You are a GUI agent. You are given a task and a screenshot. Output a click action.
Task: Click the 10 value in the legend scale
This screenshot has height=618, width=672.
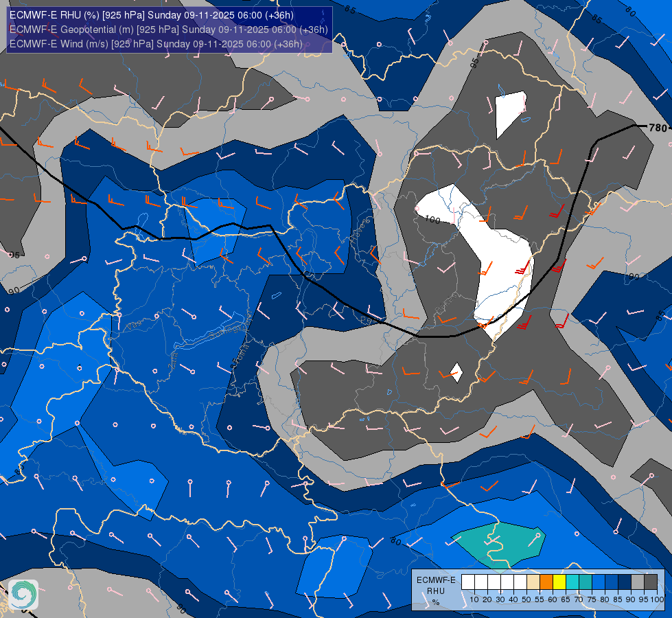474,599
